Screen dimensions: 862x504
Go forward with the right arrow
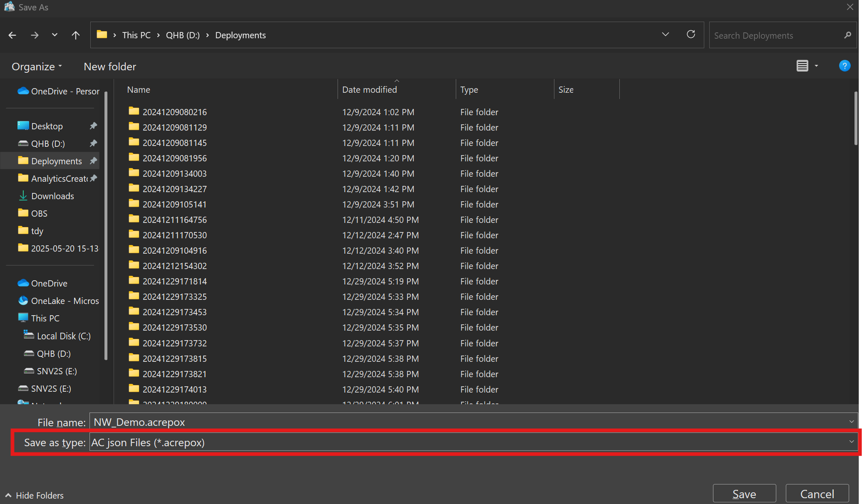[35, 35]
